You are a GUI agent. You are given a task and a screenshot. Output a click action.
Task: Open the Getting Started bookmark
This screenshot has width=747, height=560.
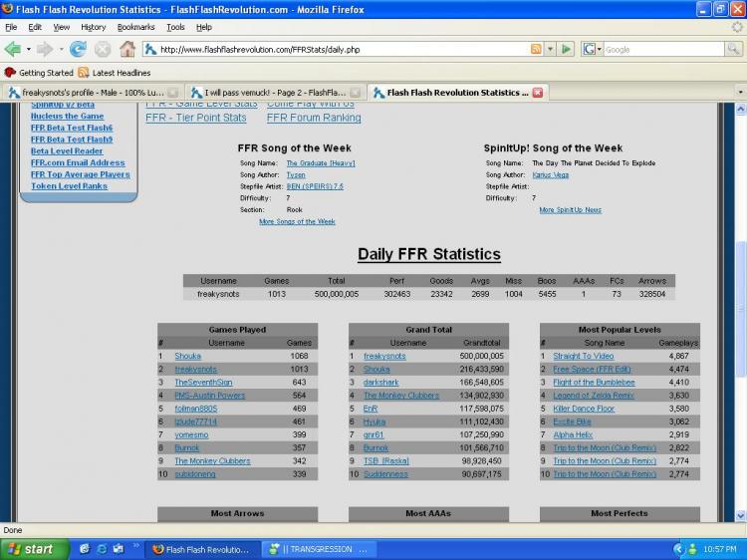click(x=39, y=73)
